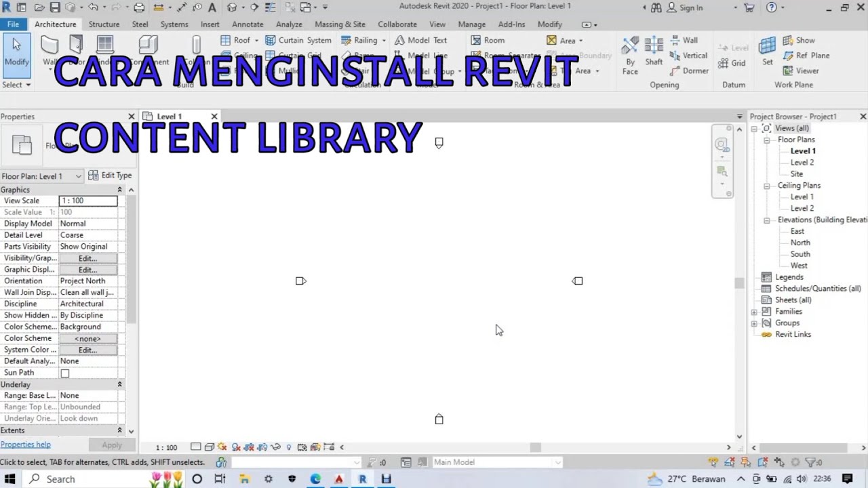This screenshot has height=488, width=868.
Task: Select Revit Links in Project Browser
Action: [793, 335]
